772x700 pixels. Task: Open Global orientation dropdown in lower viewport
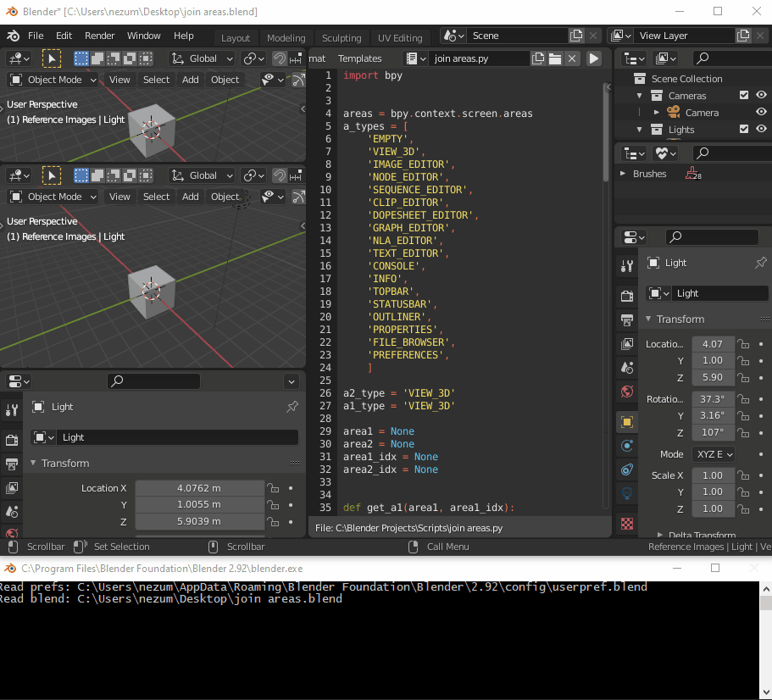coord(202,175)
